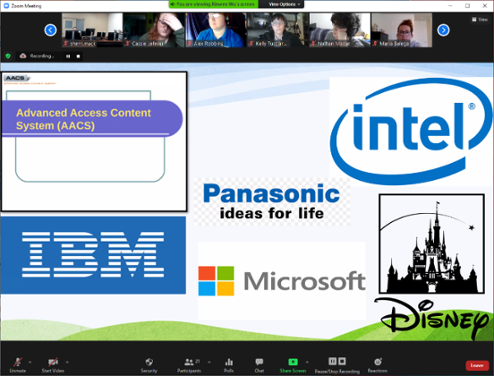Open the View layout button
The width and height of the screenshot is (494, 376).
(x=480, y=20)
